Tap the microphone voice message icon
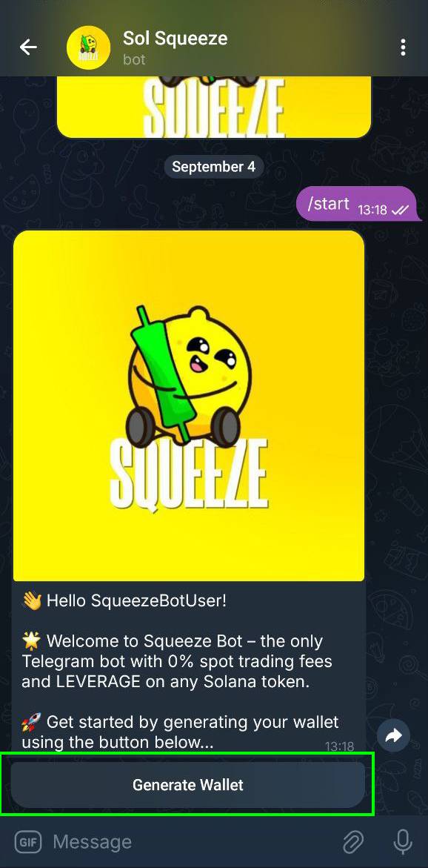The width and height of the screenshot is (428, 868). (x=403, y=843)
